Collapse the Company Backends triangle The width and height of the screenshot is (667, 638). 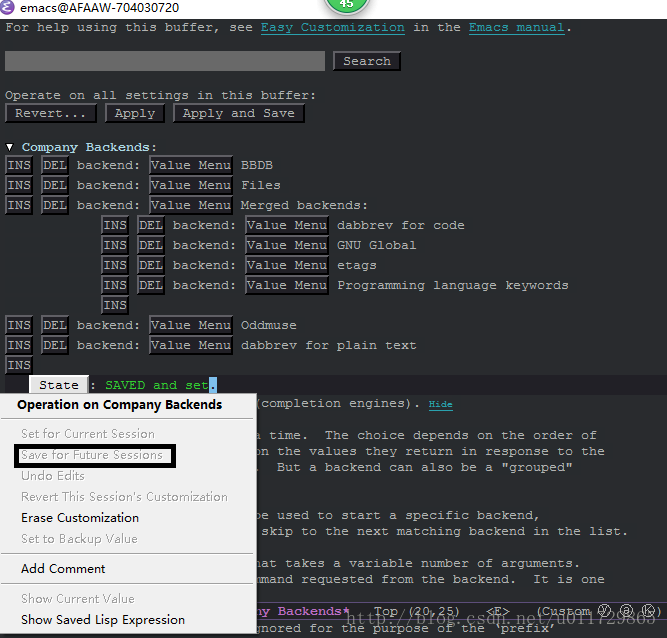[x=10, y=147]
